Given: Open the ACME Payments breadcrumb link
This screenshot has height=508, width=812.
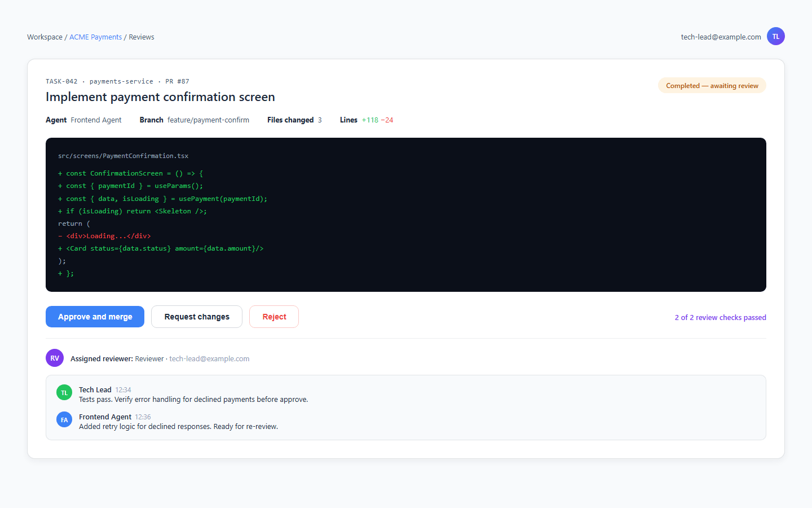Looking at the screenshot, I should coord(95,37).
